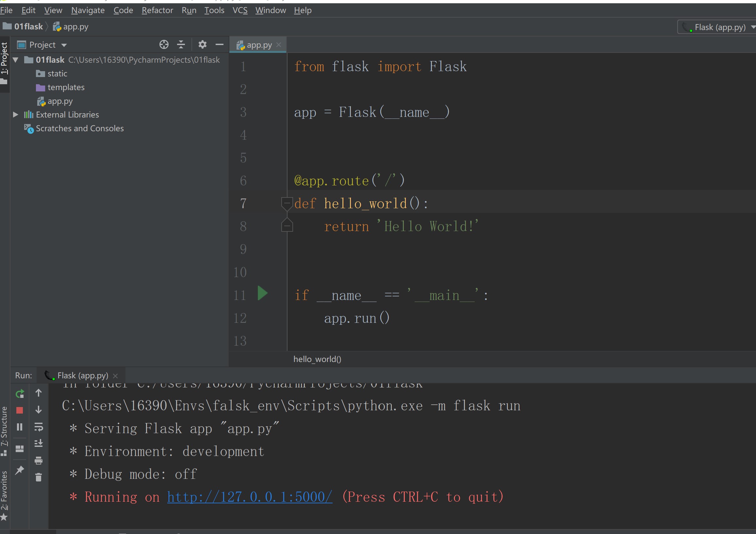Viewport: 756px width, 534px height.
Task: Toggle soft-wrap in Run console
Action: [39, 427]
